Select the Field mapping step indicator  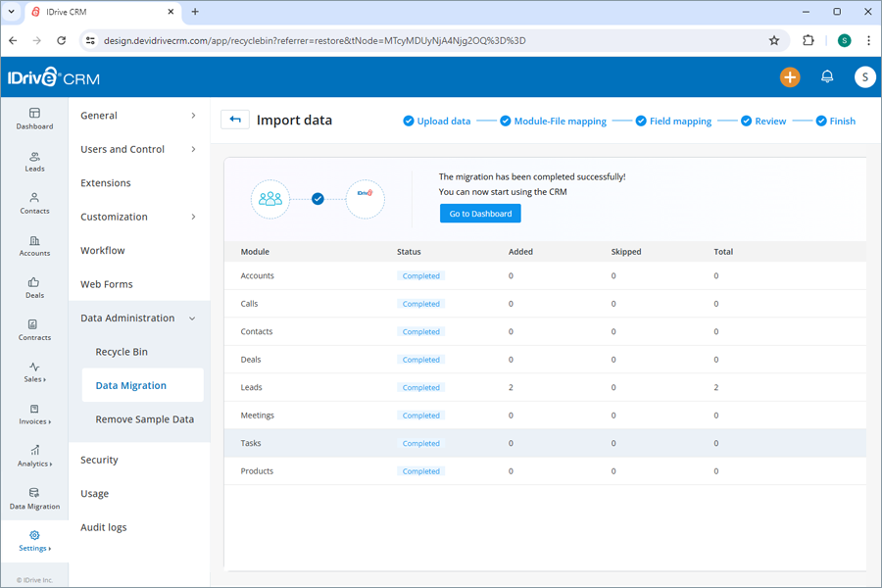pos(673,121)
